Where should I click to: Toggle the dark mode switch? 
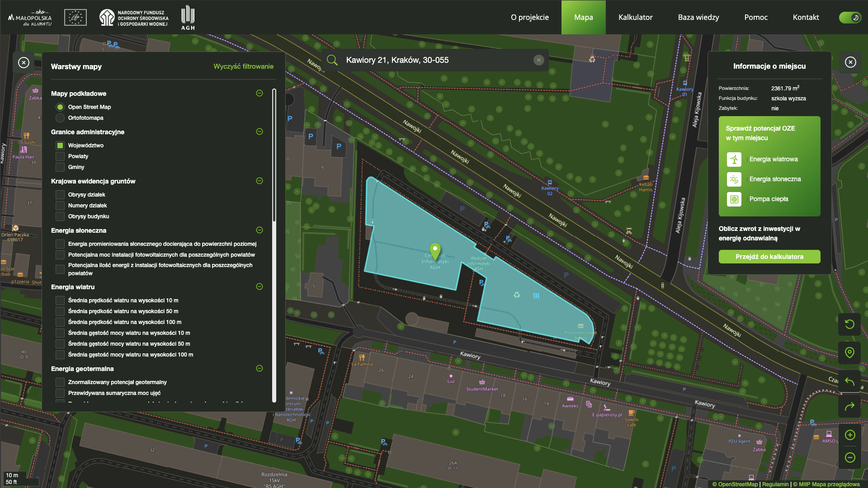(x=850, y=17)
